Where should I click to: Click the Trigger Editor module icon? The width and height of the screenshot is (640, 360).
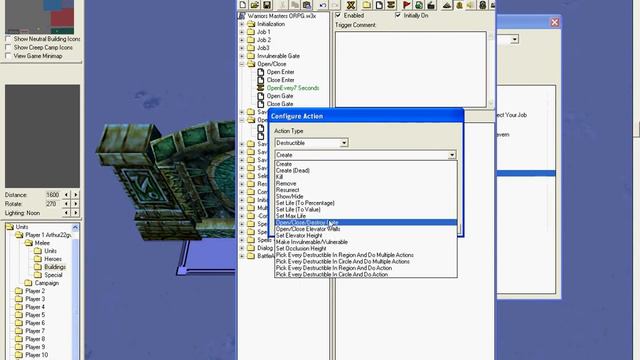pyautogui.click(x=459, y=5)
